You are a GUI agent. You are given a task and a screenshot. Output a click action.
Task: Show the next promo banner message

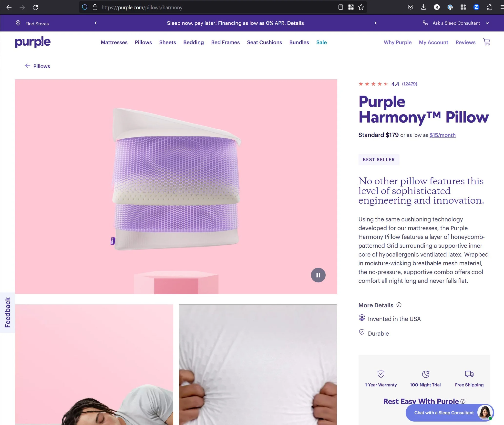tap(375, 23)
